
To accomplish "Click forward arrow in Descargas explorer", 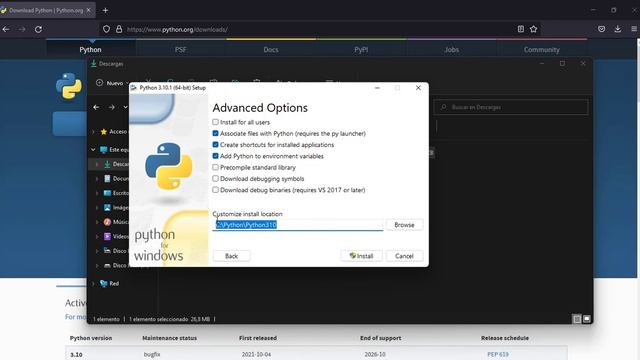I will 111,107.
